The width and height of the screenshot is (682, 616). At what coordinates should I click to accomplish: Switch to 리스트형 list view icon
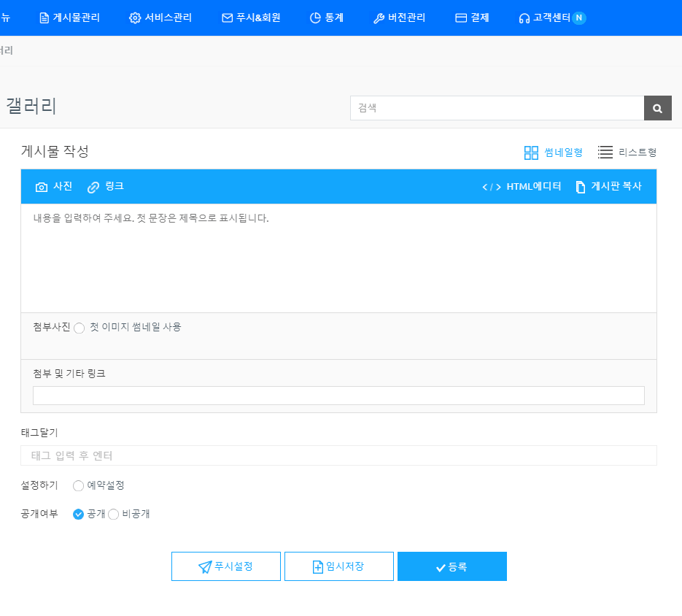(x=605, y=153)
